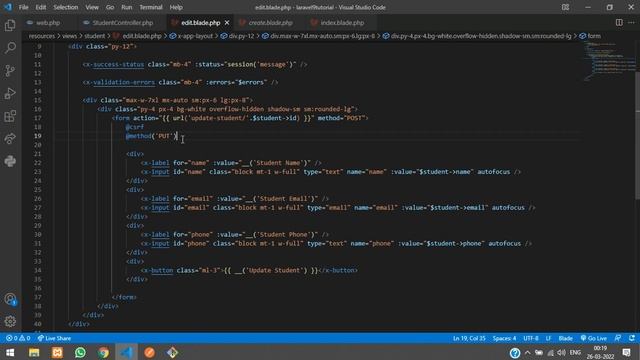Open the Search view in activity bar
Viewport: 640px width, 360px height.
coord(10,48)
